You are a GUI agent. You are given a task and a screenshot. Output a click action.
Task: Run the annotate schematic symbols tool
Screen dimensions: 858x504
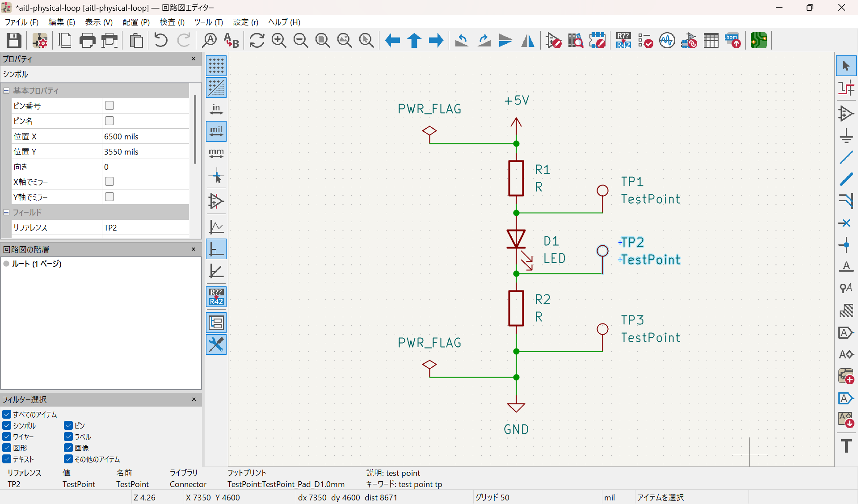point(623,41)
